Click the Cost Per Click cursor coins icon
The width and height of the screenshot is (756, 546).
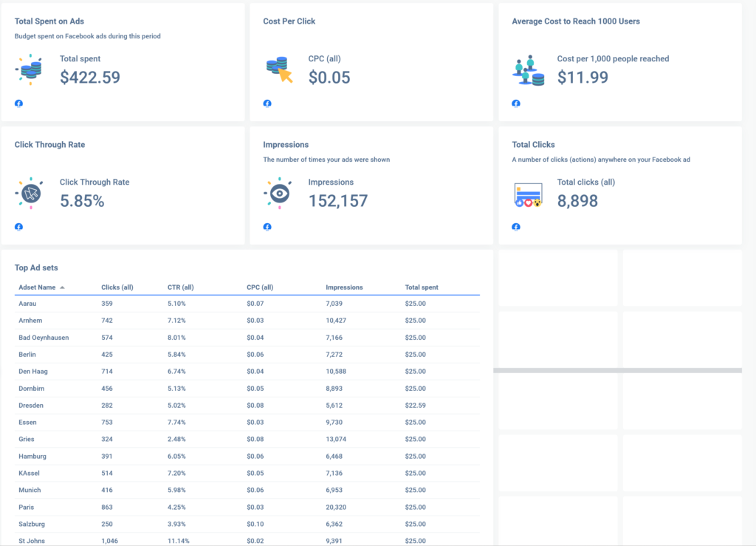coord(279,70)
